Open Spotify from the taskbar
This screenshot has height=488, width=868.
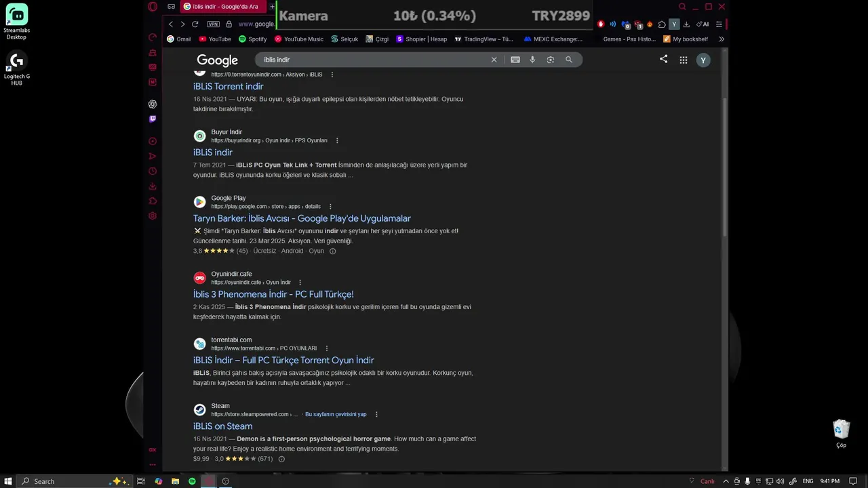click(x=192, y=481)
